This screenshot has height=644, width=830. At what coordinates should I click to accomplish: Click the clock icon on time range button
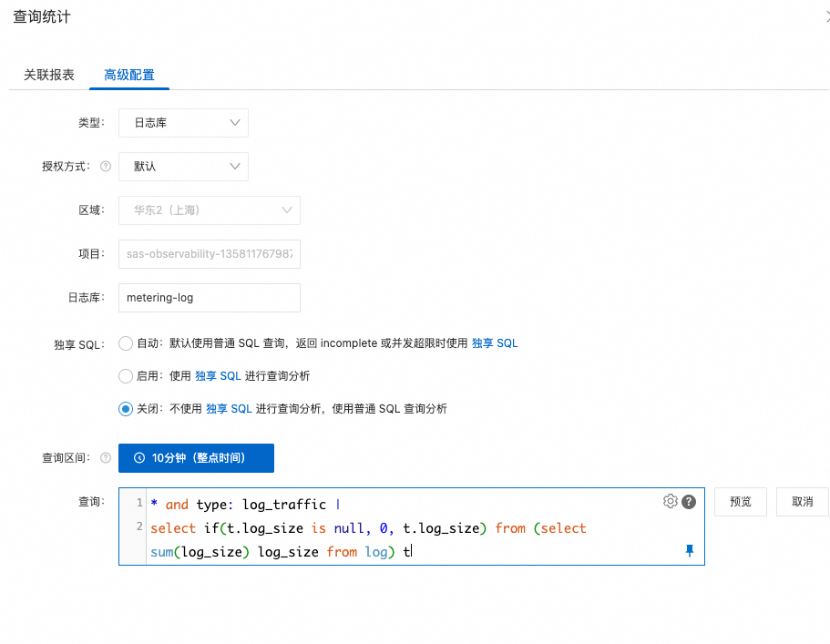[139, 458]
